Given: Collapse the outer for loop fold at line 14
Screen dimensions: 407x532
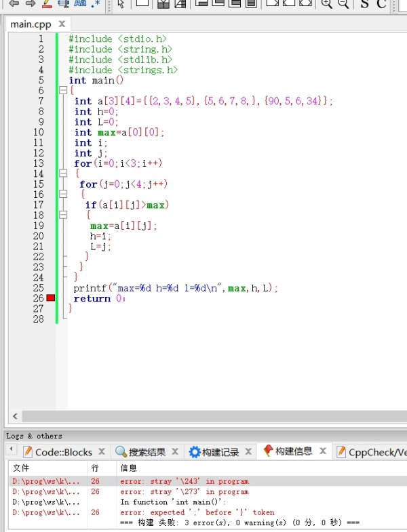Looking at the screenshot, I should pos(63,173).
